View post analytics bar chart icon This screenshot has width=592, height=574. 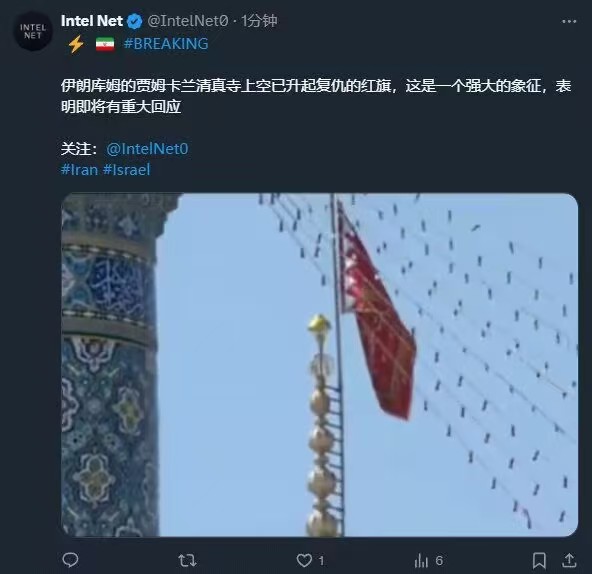pyautogui.click(x=421, y=560)
